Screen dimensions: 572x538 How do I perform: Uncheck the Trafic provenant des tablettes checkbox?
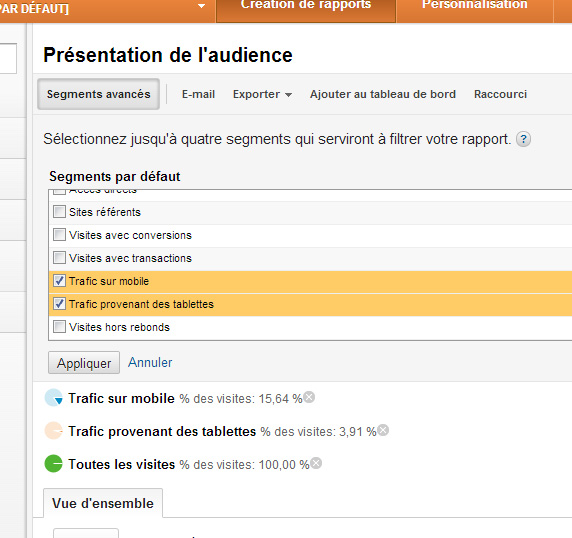[x=59, y=303]
